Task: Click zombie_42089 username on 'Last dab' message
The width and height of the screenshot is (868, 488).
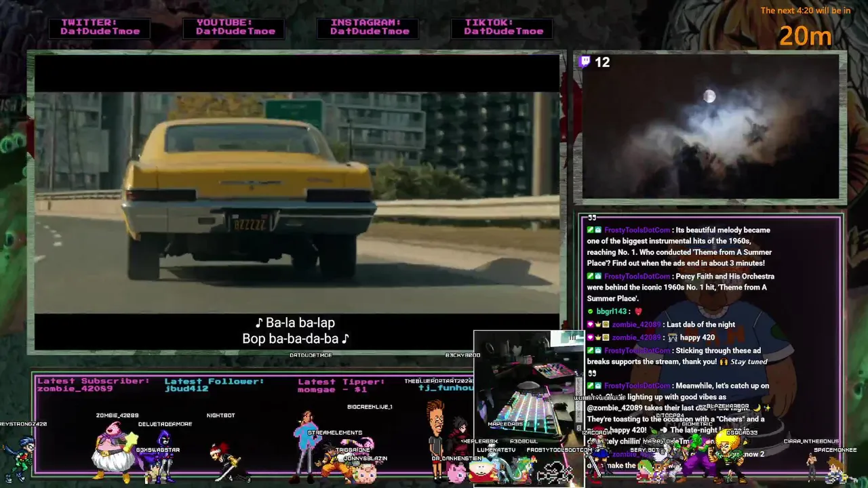Action: point(636,325)
